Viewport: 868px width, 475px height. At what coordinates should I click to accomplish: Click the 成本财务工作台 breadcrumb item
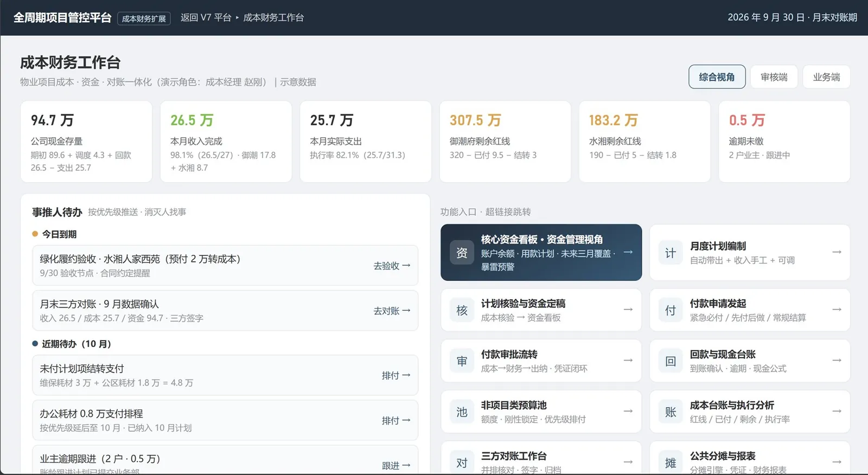(x=273, y=18)
